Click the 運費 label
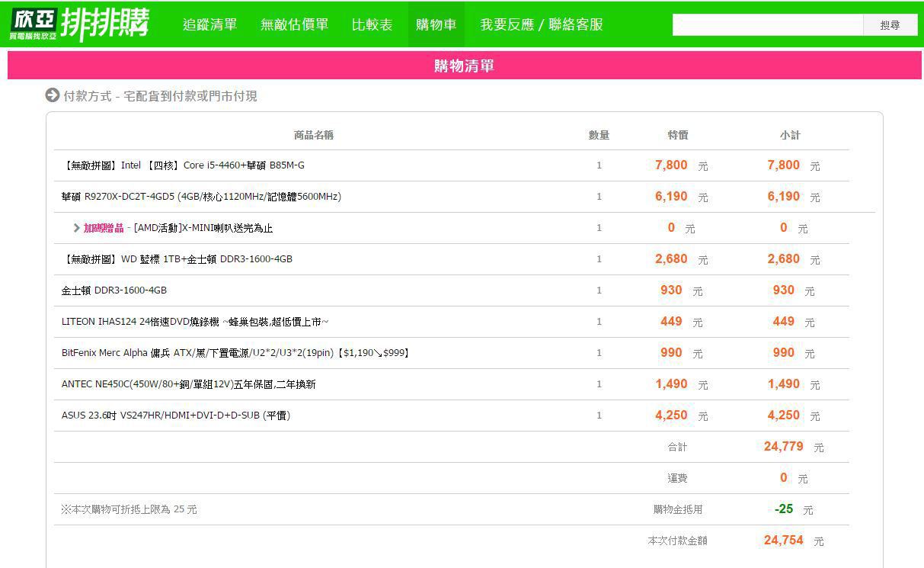Screen dimensions: 924x568 (x=678, y=478)
